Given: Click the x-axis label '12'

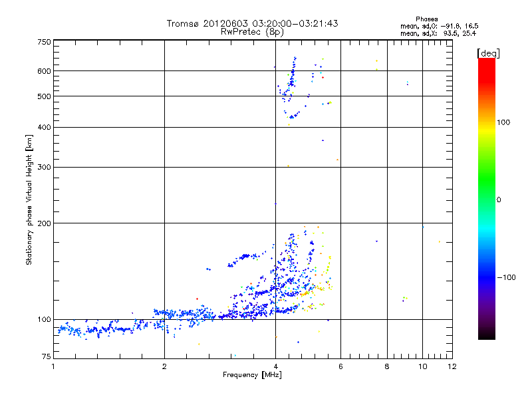Looking at the screenshot, I should click(x=452, y=366).
